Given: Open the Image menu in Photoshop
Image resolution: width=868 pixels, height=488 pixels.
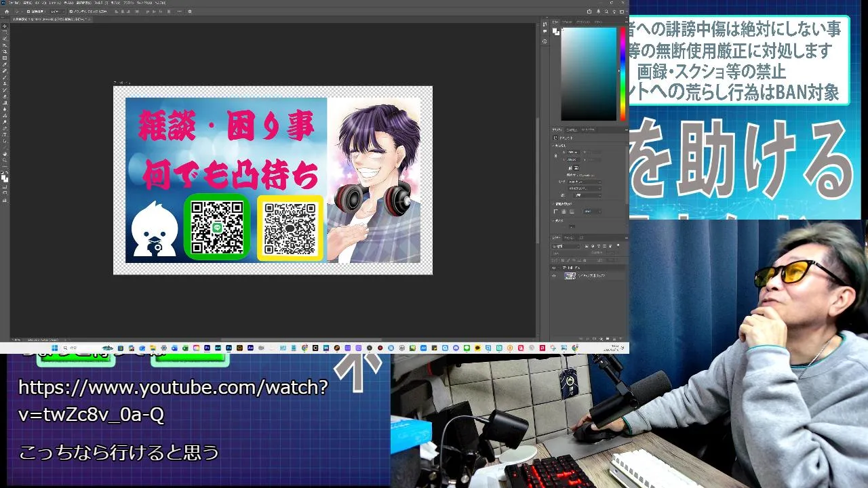Looking at the screenshot, I should pos(39,3).
